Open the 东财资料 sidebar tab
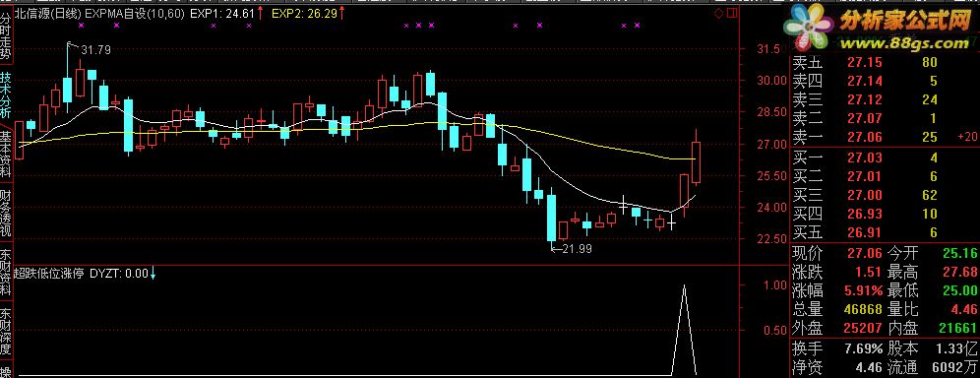The image size is (980, 378). (x=6, y=272)
